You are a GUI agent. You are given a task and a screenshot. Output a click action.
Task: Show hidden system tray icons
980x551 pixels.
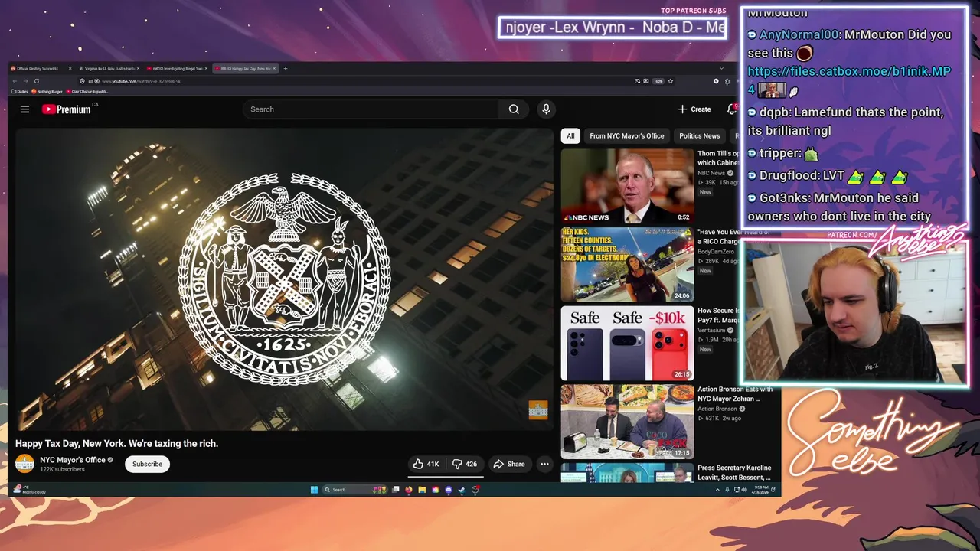tap(717, 490)
